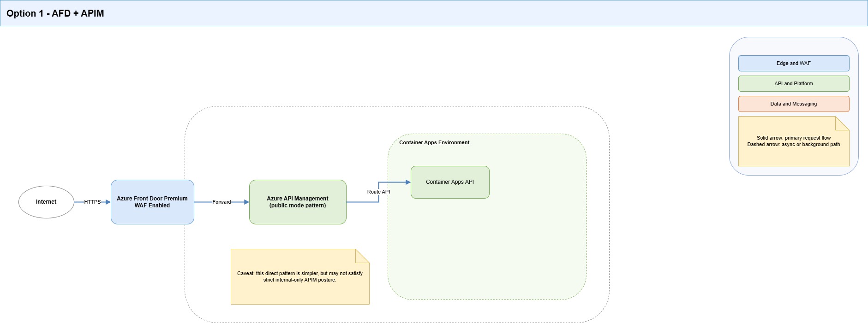Click the arrowhead entering Azure Front Door
This screenshot has width=868, height=323.
coord(108,202)
